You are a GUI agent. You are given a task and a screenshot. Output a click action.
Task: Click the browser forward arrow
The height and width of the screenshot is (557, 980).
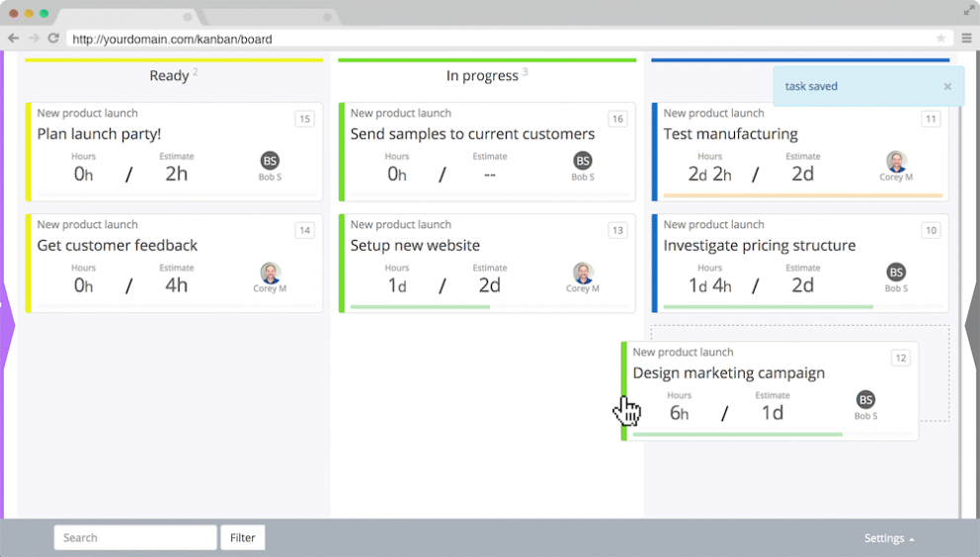pos(34,39)
